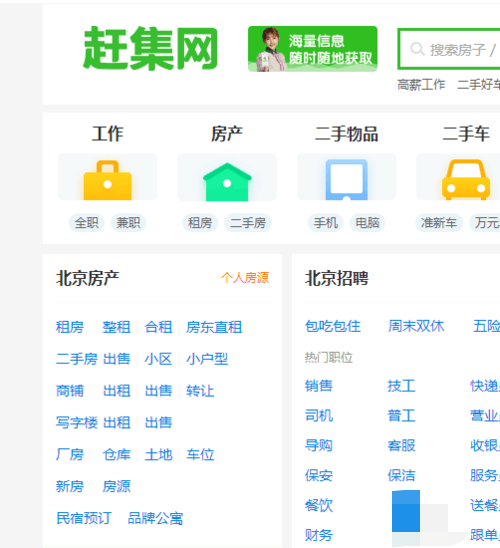Viewport: 500px width, 548px height.
Task: Select the 全职 pill tag
Action: (x=86, y=223)
